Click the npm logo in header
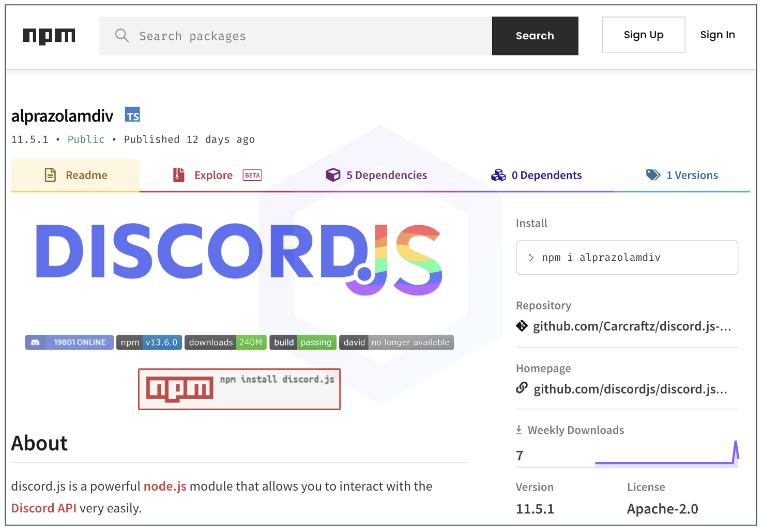Viewport: 763px width, 532px height. click(49, 36)
